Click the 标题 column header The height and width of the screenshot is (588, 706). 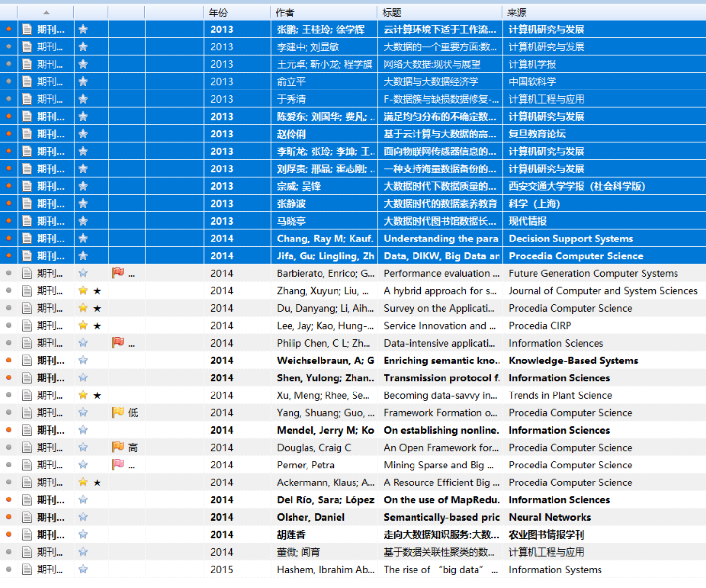coord(392,13)
